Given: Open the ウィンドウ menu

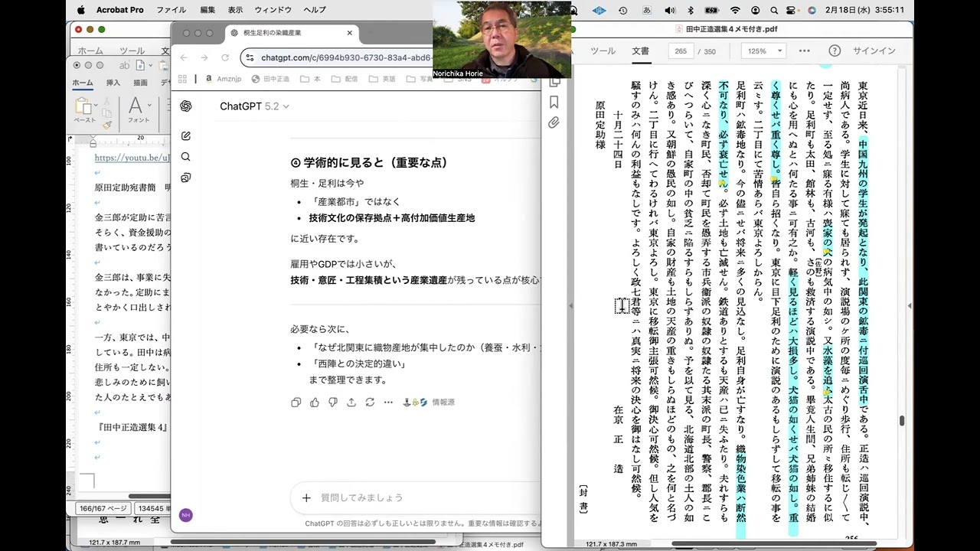Looking at the screenshot, I should point(273,10).
